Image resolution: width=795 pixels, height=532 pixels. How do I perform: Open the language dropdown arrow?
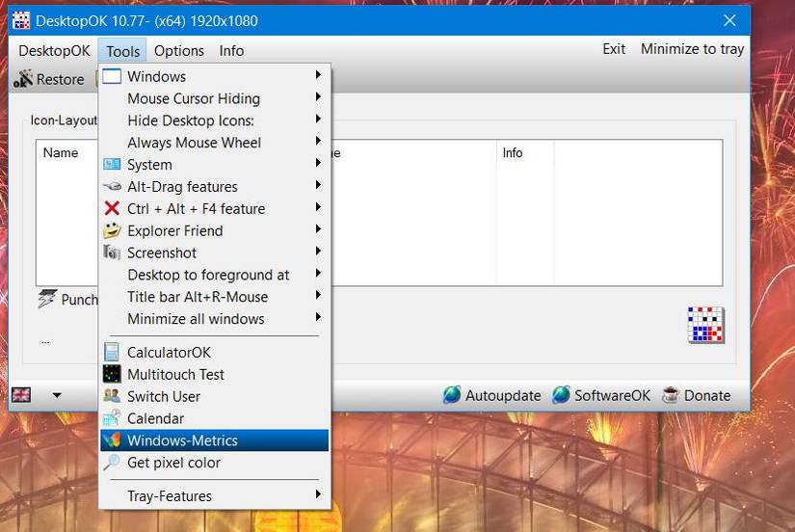point(57,395)
